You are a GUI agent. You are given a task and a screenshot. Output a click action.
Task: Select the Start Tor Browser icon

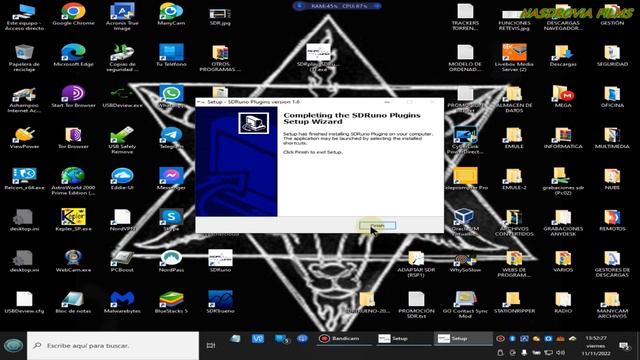(73, 97)
